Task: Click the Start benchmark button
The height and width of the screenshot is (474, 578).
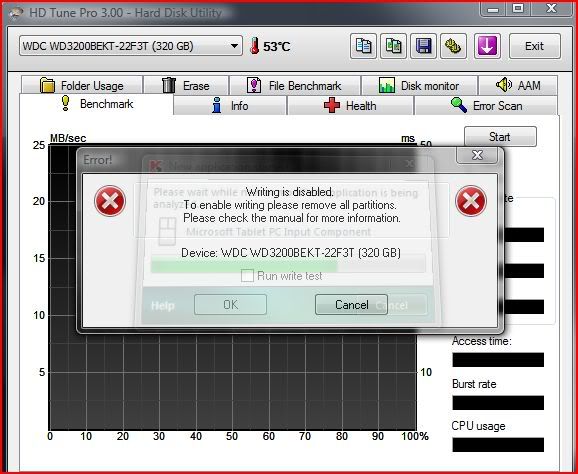Action: pos(500,137)
